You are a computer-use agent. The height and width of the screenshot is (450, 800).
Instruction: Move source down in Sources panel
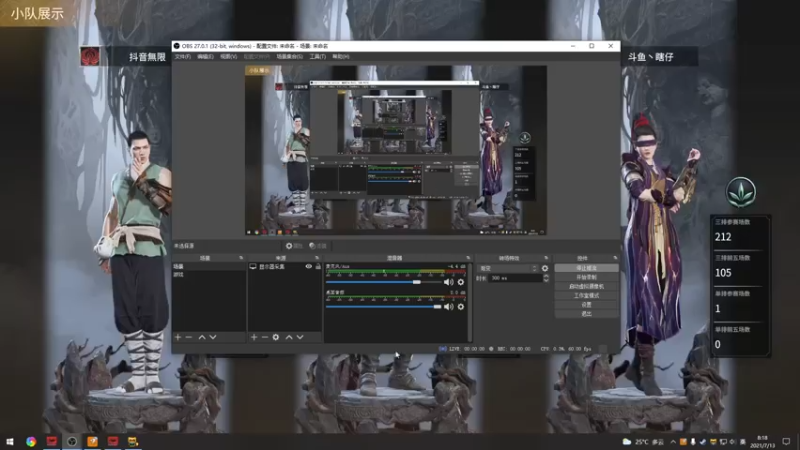click(x=300, y=337)
